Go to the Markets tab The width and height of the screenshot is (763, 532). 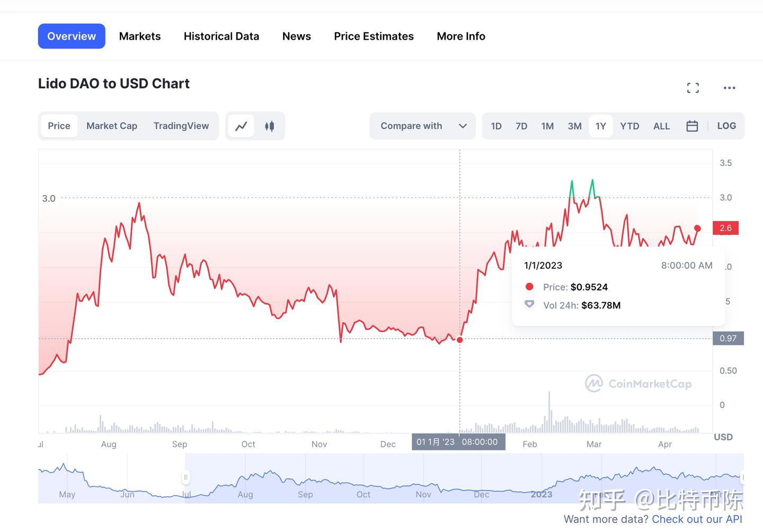click(140, 37)
